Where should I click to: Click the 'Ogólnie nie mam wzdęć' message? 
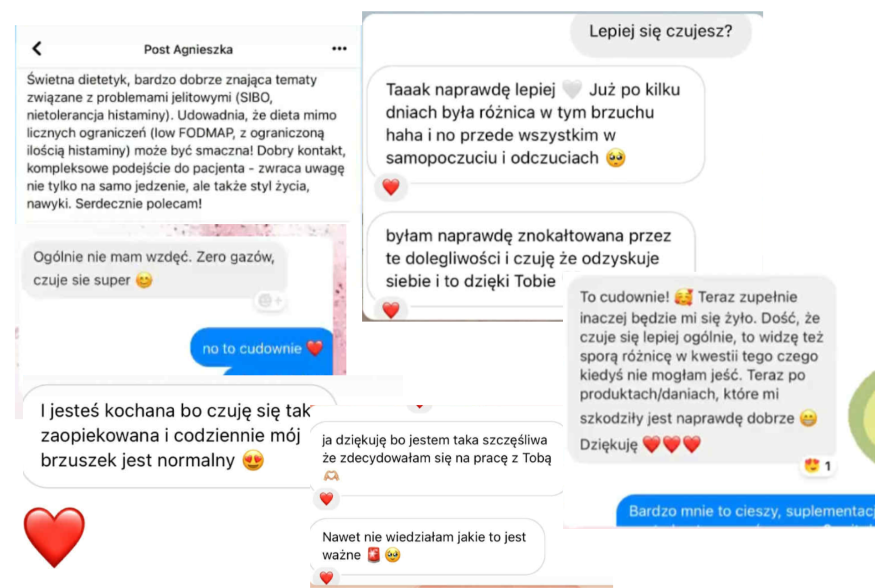tap(154, 268)
